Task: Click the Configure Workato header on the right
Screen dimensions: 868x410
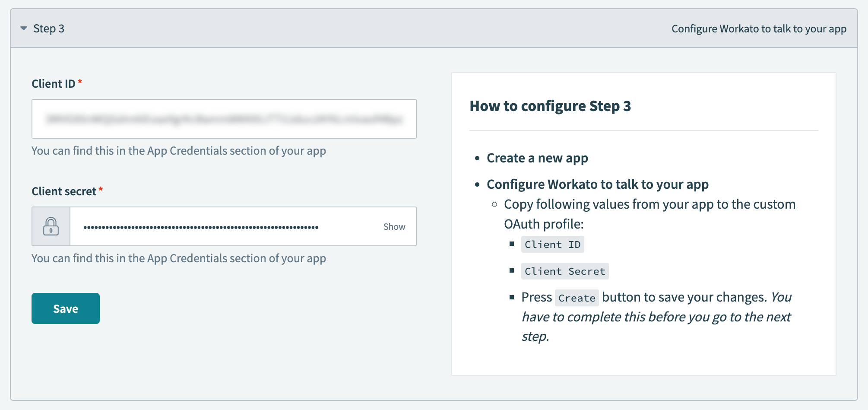Action: [x=758, y=29]
